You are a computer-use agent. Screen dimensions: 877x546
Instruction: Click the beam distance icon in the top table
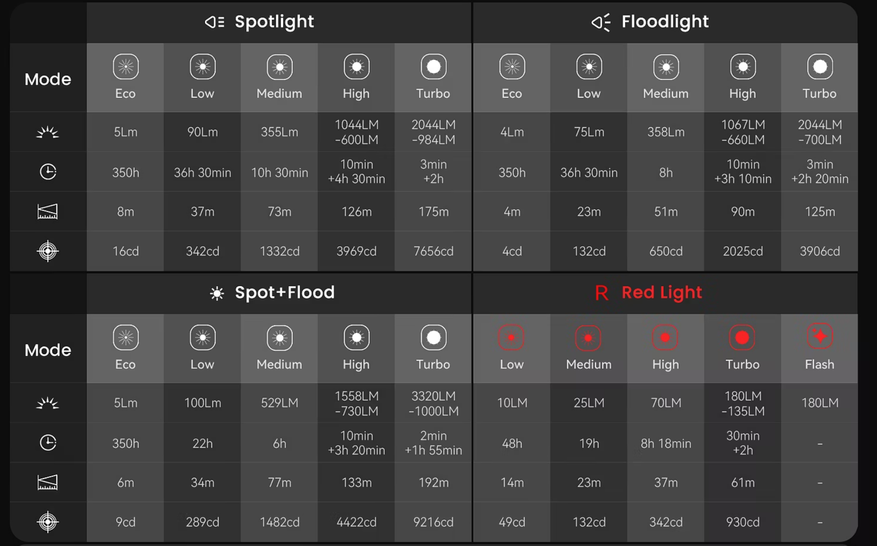point(48,211)
